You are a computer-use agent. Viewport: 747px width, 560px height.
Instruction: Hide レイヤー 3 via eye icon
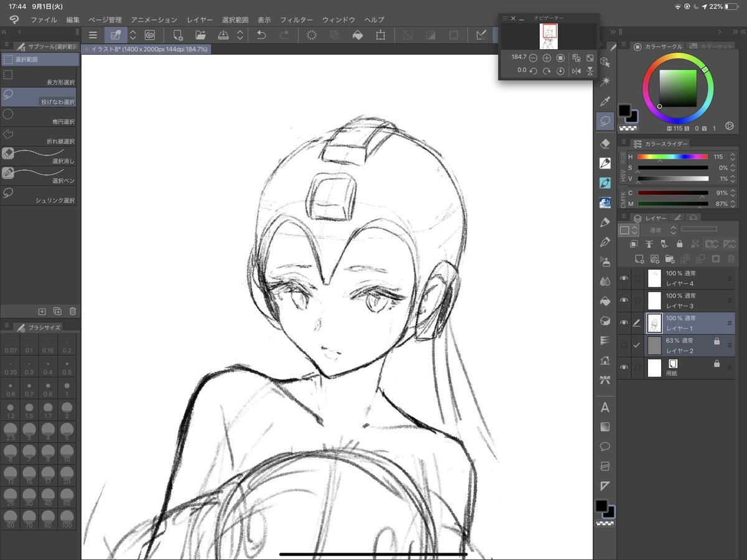[x=624, y=301]
